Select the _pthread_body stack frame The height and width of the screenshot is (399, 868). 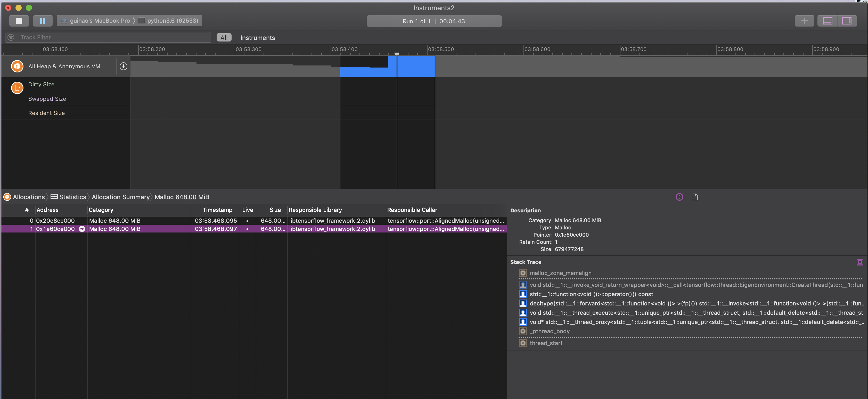tap(550, 331)
